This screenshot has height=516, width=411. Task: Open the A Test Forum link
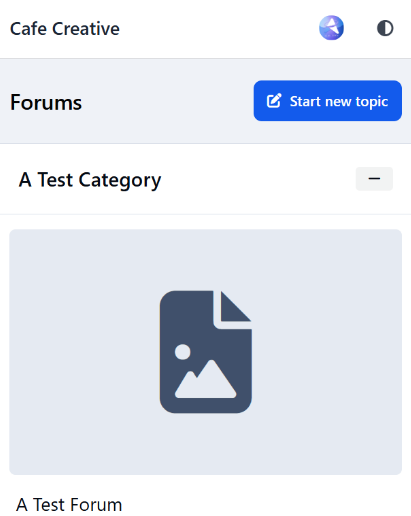coord(69,505)
